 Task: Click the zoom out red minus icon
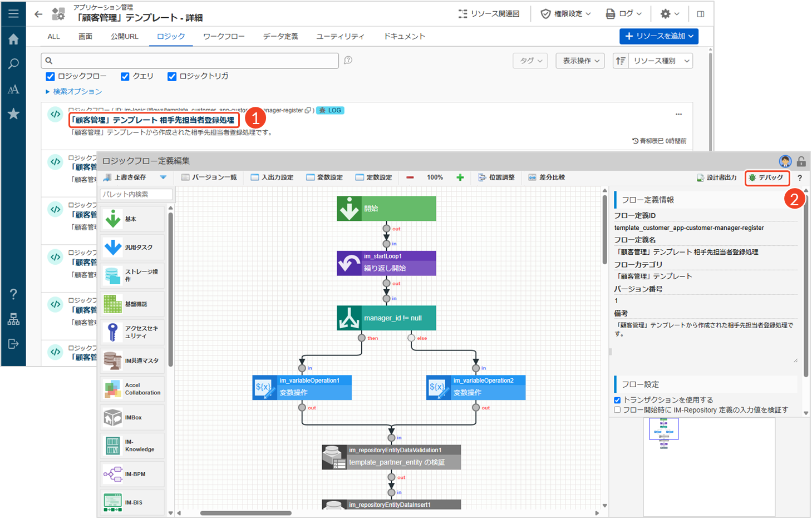coord(410,177)
